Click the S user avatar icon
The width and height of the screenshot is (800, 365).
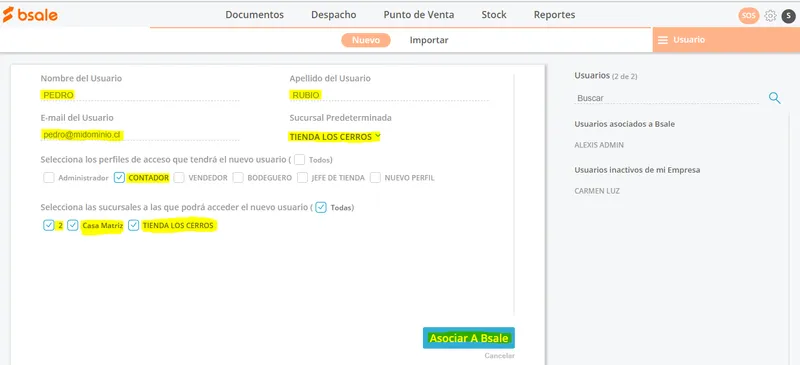click(788, 16)
